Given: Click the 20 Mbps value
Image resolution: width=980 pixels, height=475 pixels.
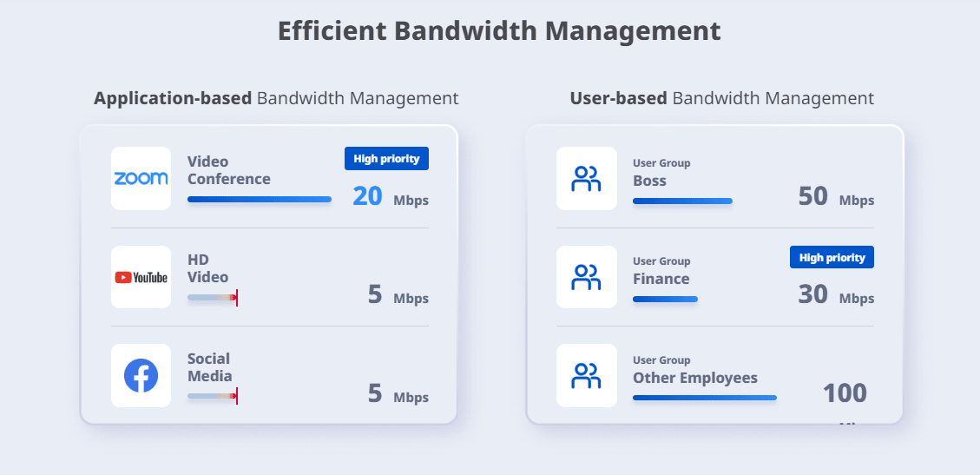Looking at the screenshot, I should pos(390,197).
